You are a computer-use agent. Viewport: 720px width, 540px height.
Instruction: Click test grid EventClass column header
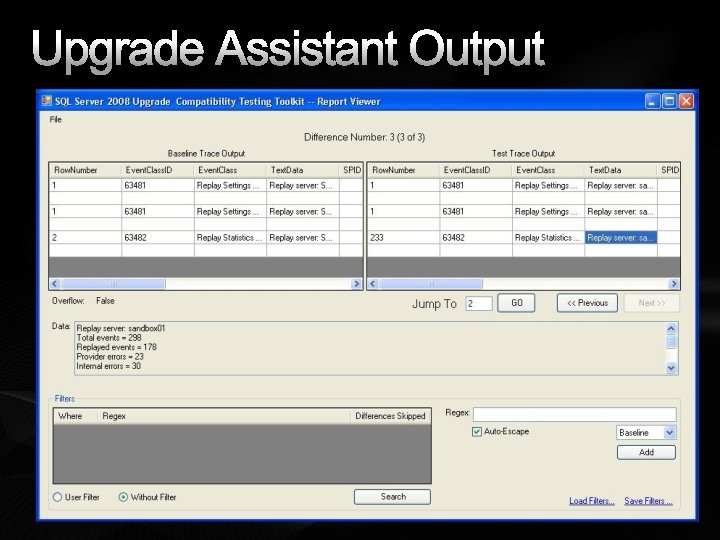point(548,170)
